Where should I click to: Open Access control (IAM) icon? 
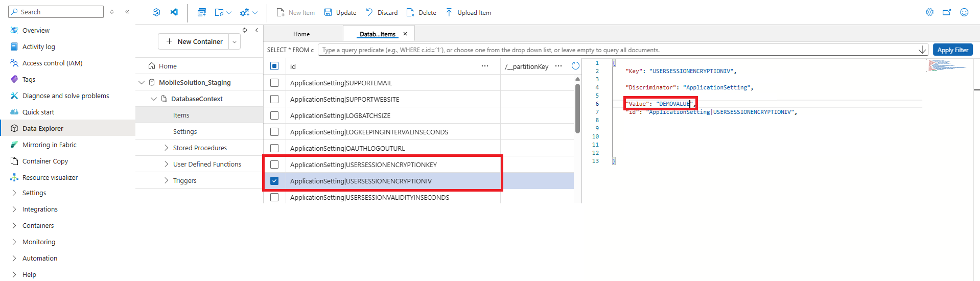coord(14,63)
